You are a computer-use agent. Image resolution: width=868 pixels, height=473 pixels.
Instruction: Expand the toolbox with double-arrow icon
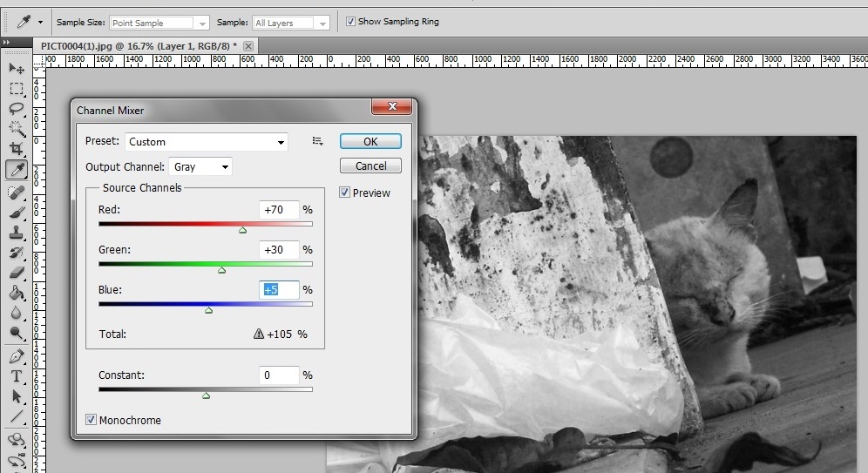point(6,42)
